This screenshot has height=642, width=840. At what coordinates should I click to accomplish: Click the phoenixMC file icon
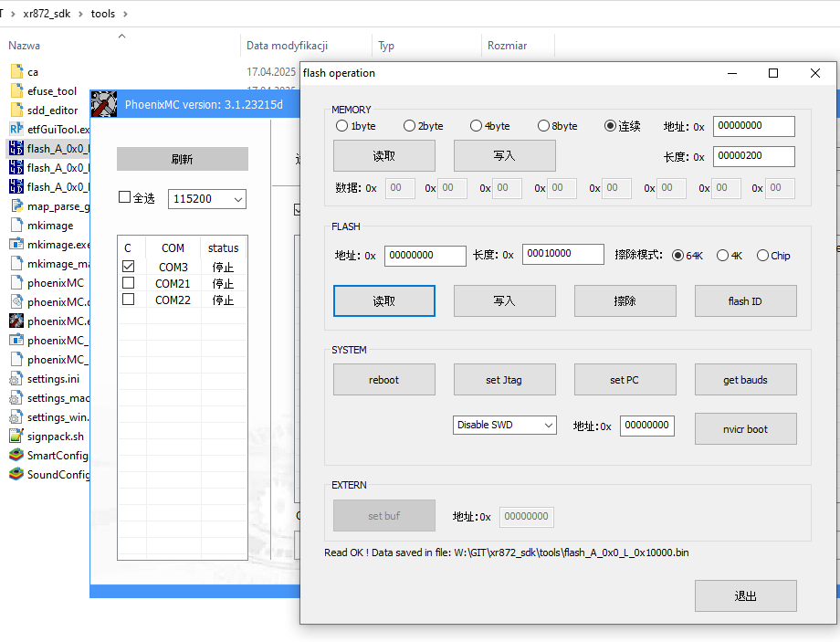[x=16, y=282]
